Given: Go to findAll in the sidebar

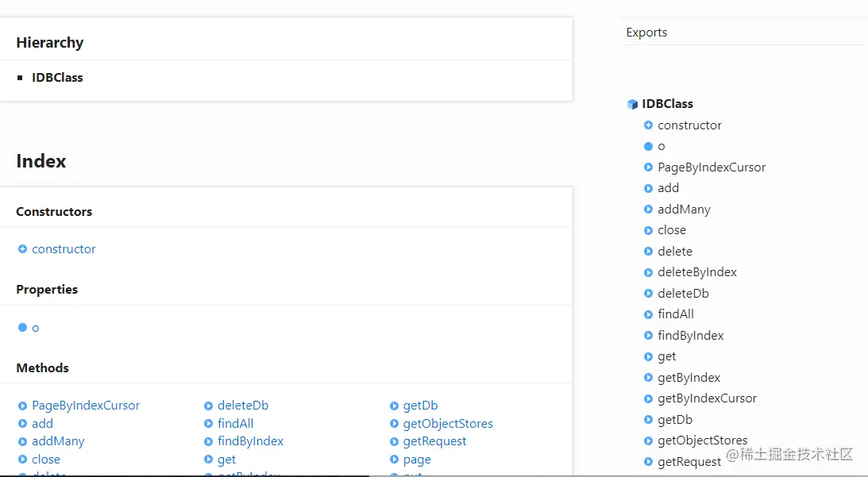Looking at the screenshot, I should [x=675, y=314].
